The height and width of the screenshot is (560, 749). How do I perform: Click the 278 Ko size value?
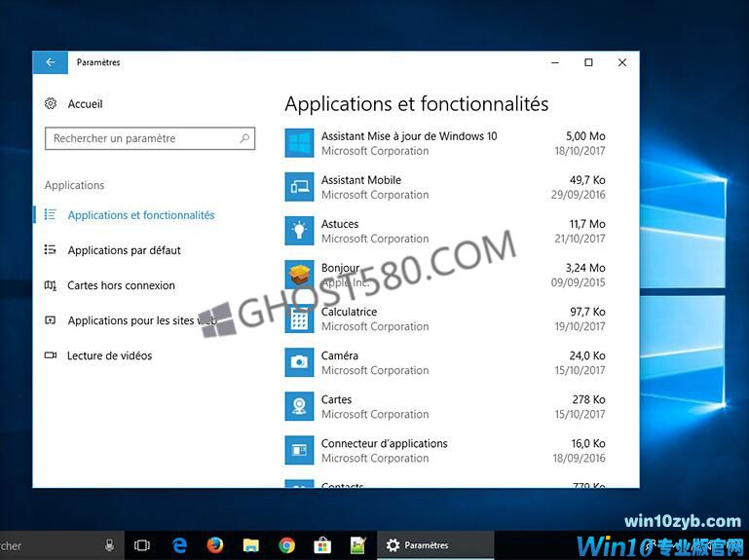coord(588,399)
